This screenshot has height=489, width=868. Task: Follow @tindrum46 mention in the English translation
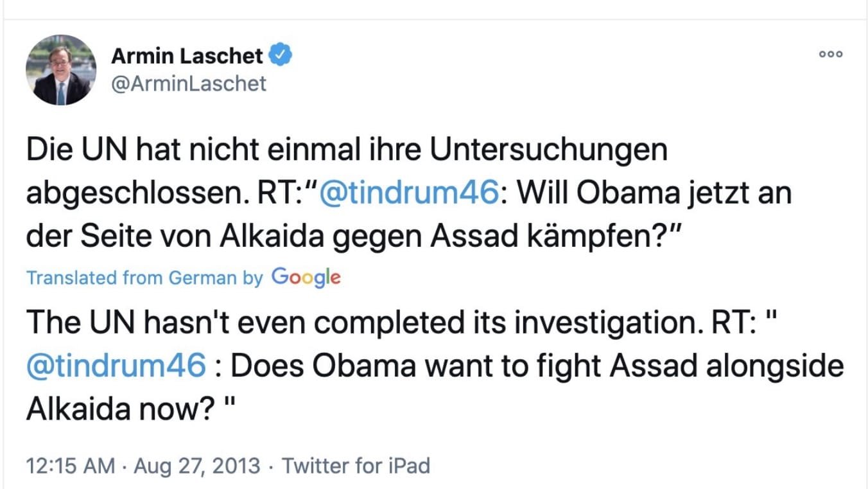116,366
